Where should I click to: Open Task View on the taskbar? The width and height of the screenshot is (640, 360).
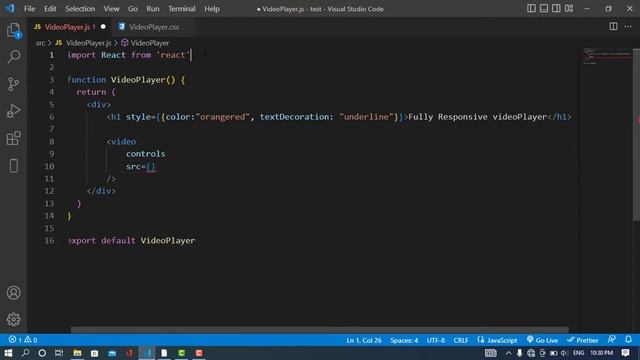pyautogui.click(x=59, y=353)
